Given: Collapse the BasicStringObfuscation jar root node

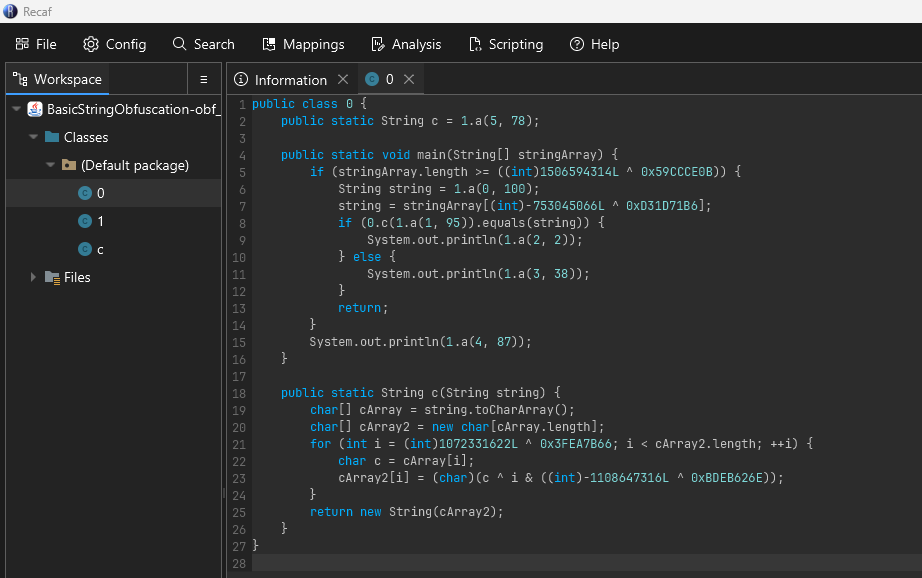Looking at the screenshot, I should click(x=16, y=109).
